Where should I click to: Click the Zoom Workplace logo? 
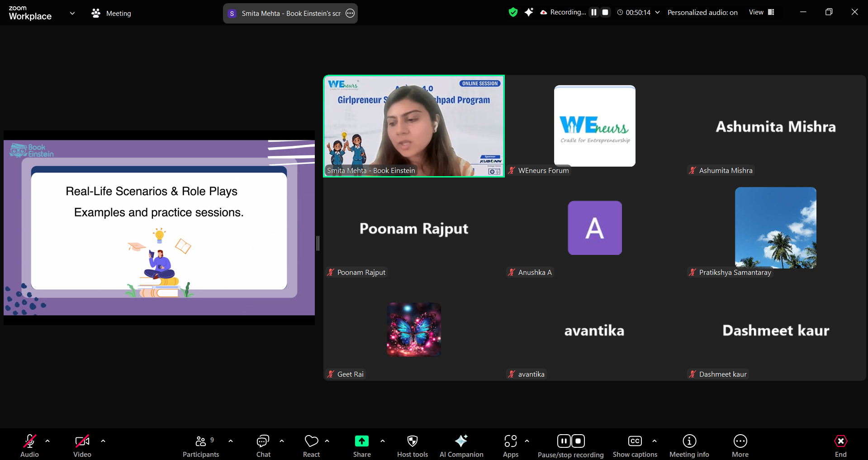click(x=30, y=13)
